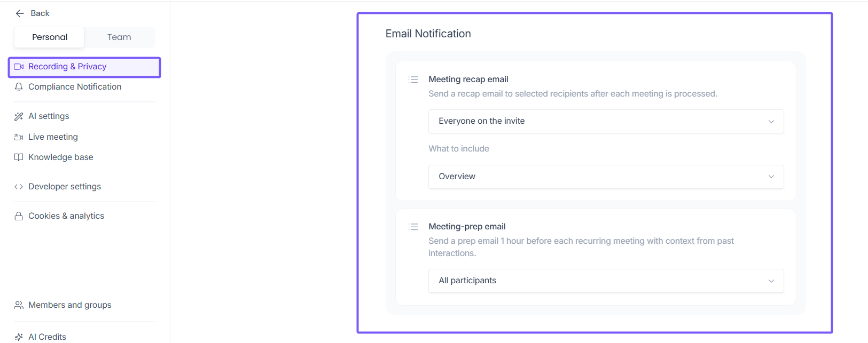Screen dimensions: 868x343
Task: Open the Everyone on the invite dropdown
Action: coord(606,121)
